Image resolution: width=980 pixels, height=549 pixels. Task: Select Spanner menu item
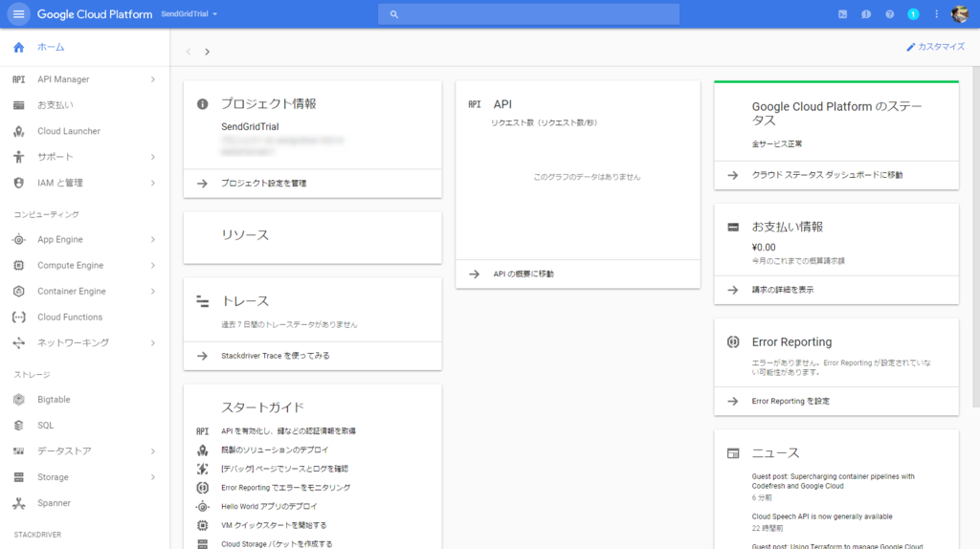click(84, 503)
